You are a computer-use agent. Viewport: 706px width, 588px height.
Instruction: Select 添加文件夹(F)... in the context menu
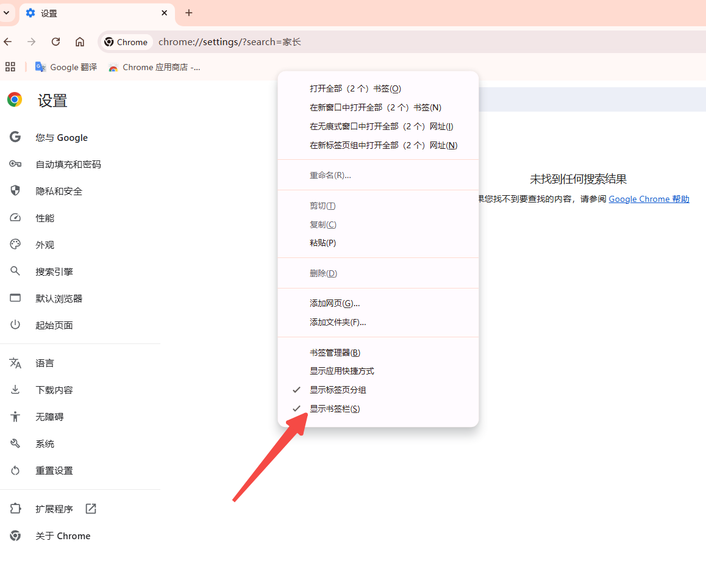[x=378, y=322]
